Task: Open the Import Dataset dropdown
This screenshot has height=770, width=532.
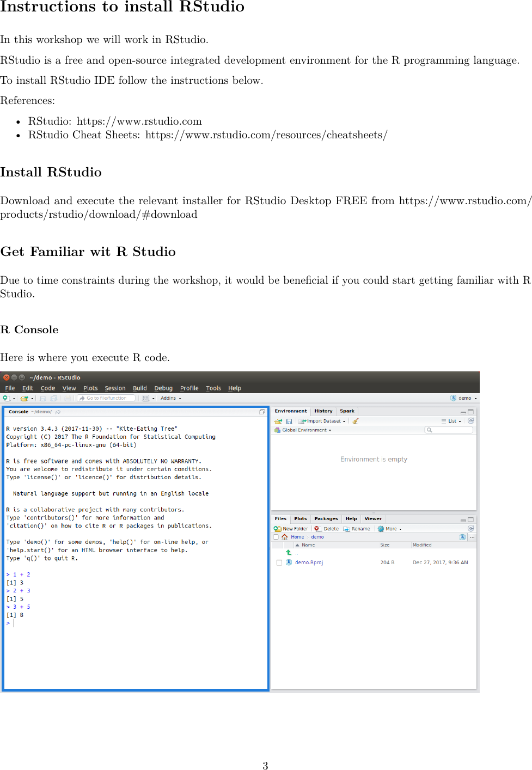Action: [x=322, y=421]
